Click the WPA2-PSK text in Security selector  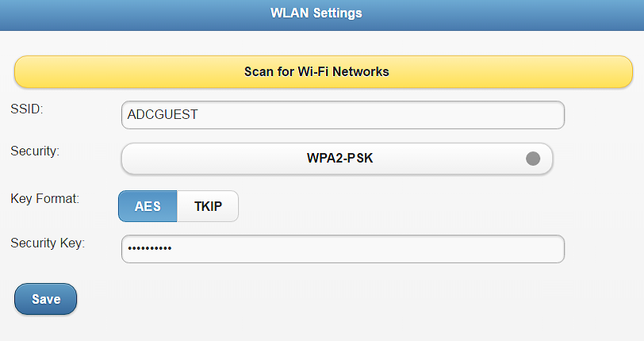339,158
